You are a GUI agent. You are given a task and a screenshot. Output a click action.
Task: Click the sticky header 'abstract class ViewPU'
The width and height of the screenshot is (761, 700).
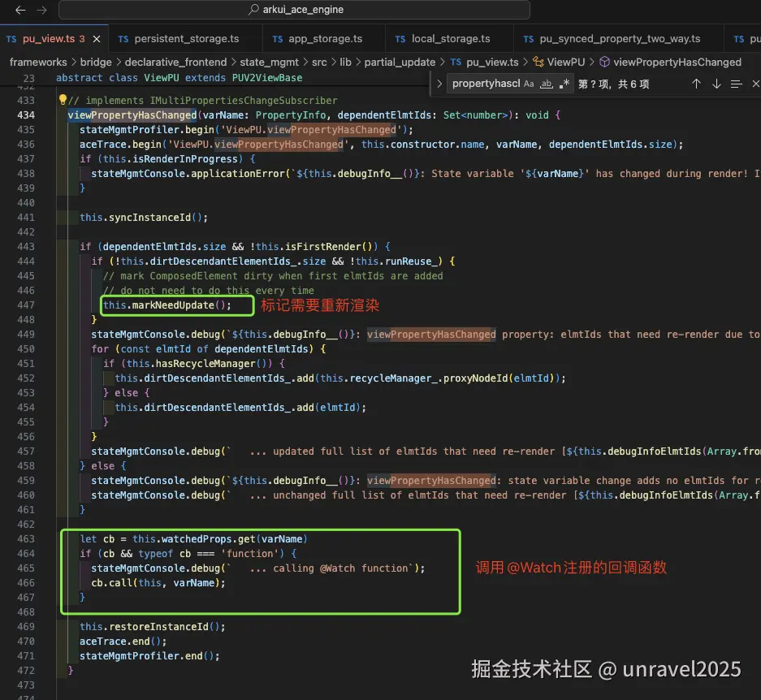(x=179, y=78)
